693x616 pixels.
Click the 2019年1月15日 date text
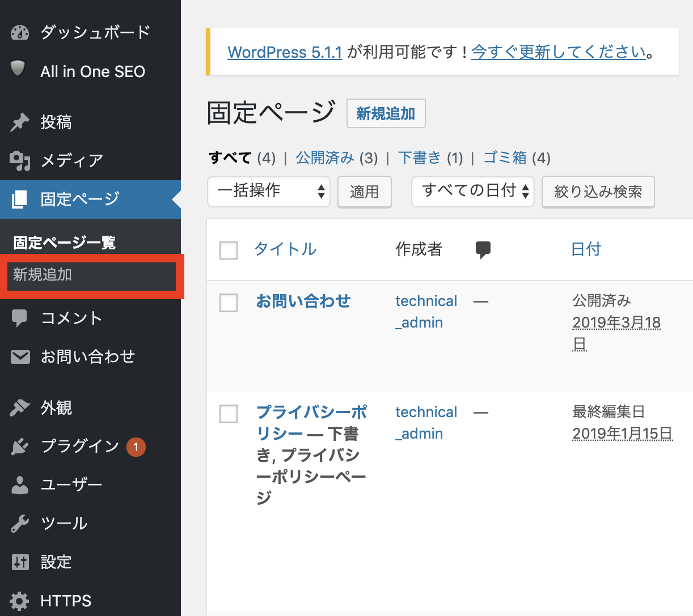[x=623, y=434]
